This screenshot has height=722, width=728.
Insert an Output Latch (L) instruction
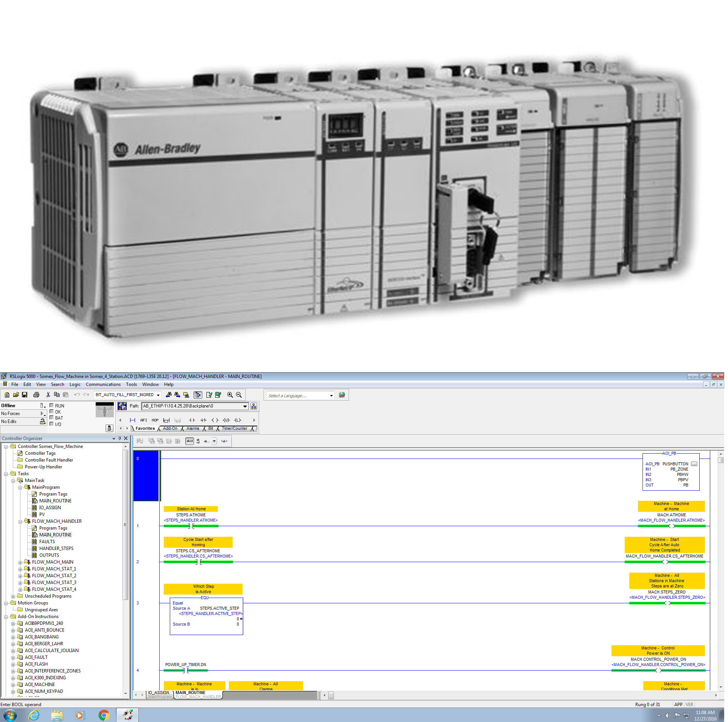click(x=237, y=420)
